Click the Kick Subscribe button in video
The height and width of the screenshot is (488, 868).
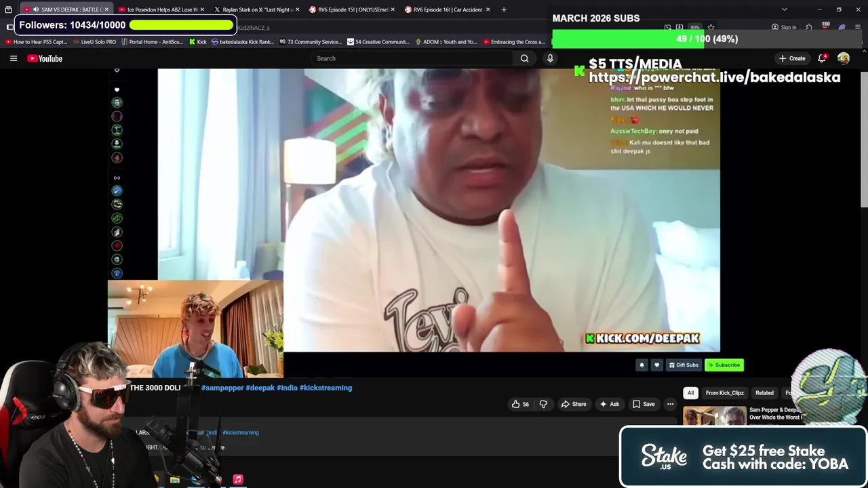click(724, 365)
